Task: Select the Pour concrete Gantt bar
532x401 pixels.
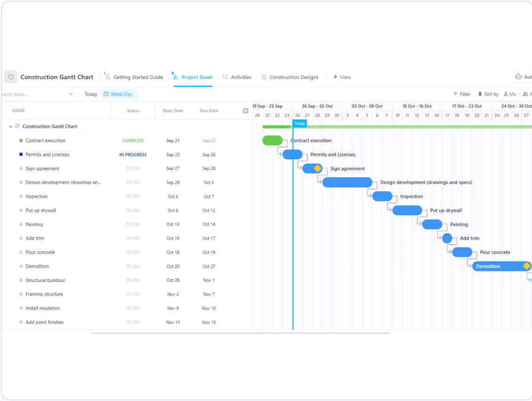Action: tap(462, 252)
